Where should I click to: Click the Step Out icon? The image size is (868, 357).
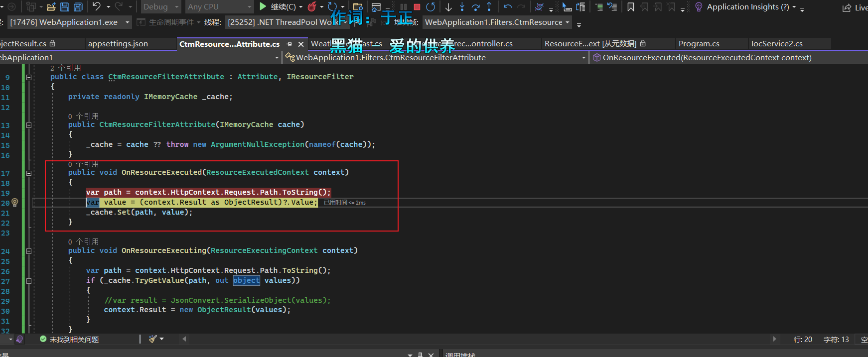click(x=489, y=6)
